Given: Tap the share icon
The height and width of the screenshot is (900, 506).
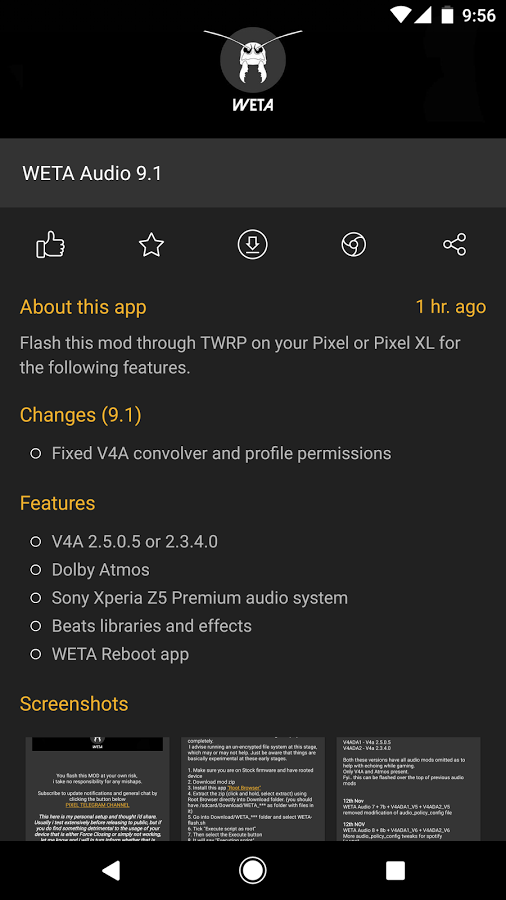Looking at the screenshot, I should pyautogui.click(x=454, y=245).
